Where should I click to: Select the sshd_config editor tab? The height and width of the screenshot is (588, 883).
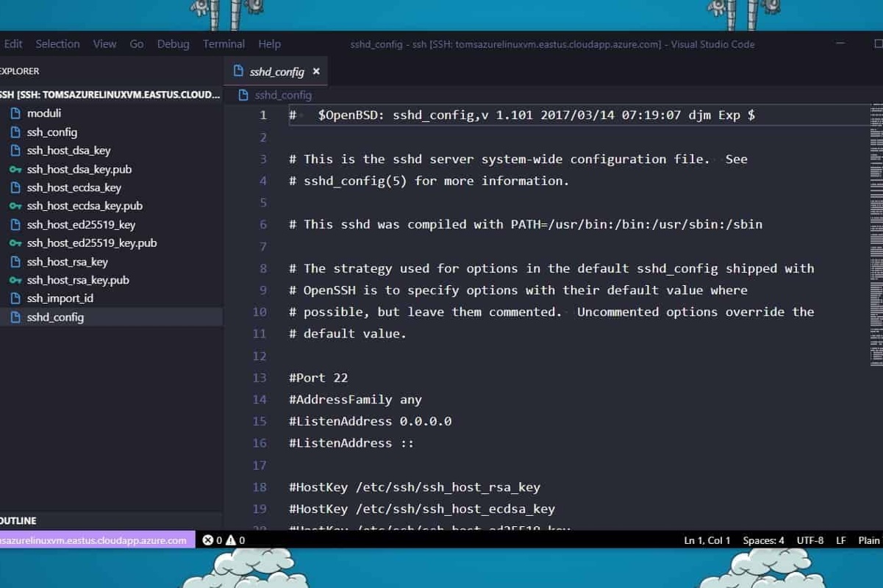click(x=276, y=71)
